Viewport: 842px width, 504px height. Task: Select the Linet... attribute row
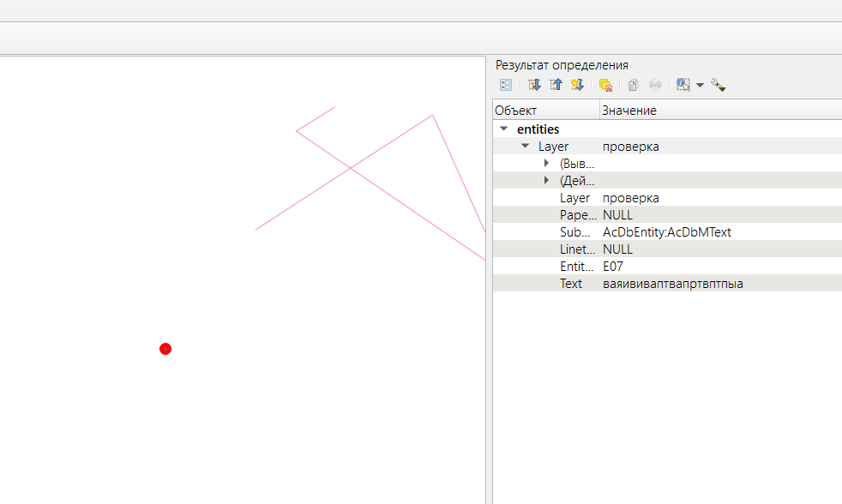point(667,249)
